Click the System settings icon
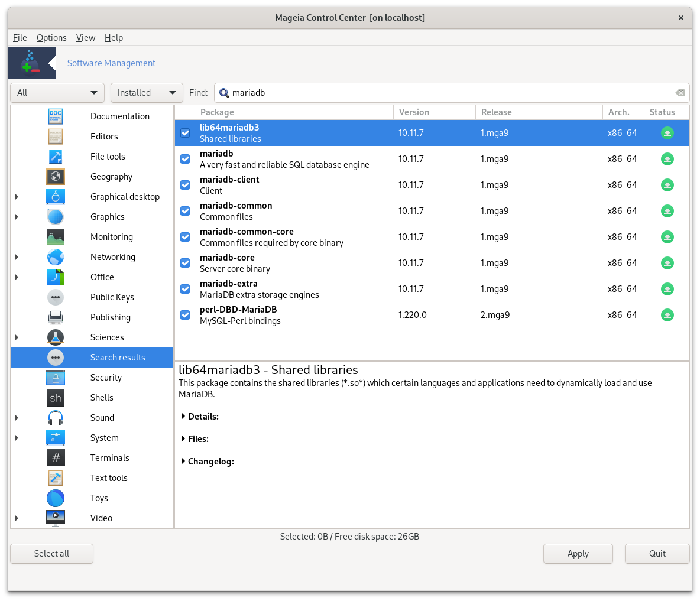This screenshot has height=601, width=700. 56,438
